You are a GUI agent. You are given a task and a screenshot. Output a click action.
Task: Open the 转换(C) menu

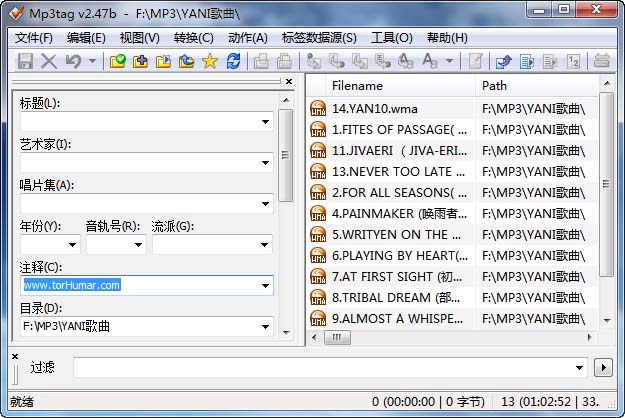193,38
